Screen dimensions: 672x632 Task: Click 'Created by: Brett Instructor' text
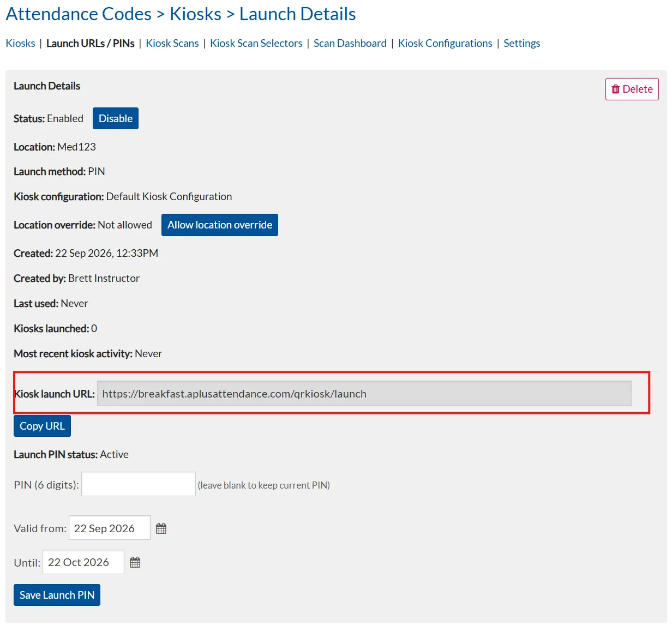76,278
